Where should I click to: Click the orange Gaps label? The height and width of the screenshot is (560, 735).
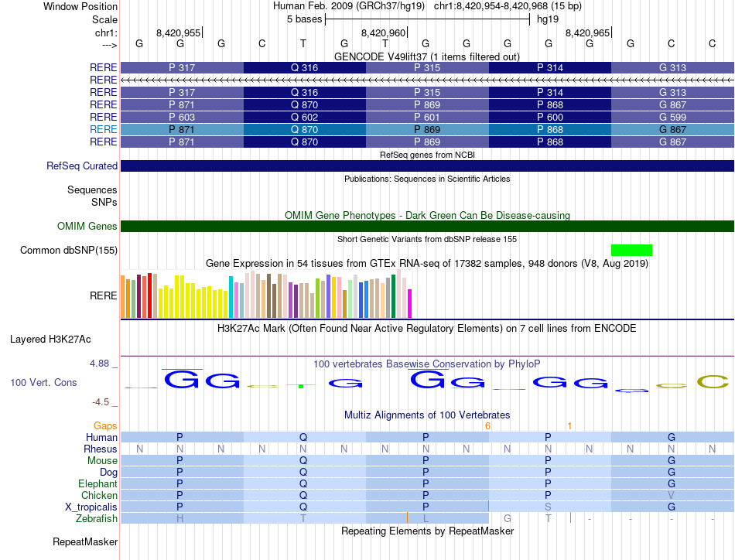click(105, 425)
